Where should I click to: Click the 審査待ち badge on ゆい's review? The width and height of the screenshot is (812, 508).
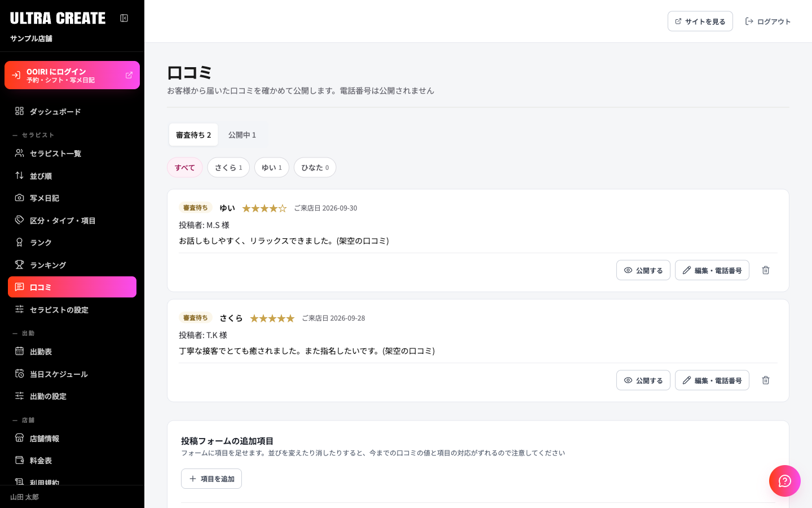195,208
